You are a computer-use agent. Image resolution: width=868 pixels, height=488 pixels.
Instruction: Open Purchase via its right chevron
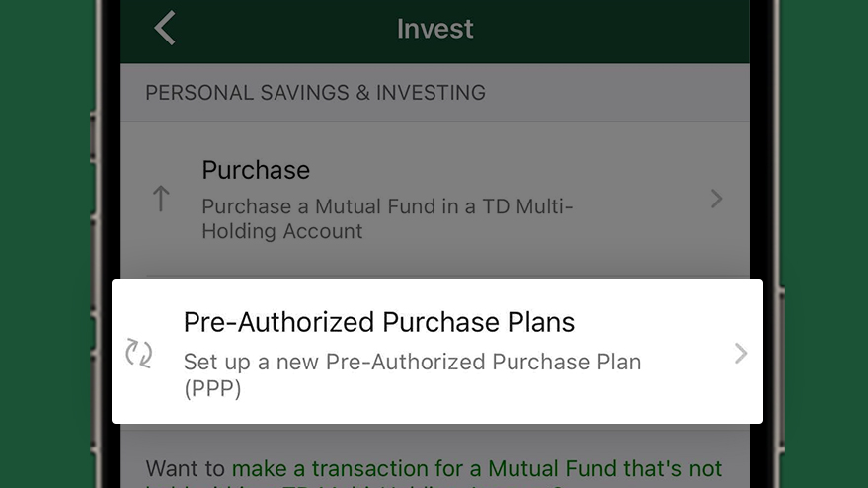(x=716, y=199)
